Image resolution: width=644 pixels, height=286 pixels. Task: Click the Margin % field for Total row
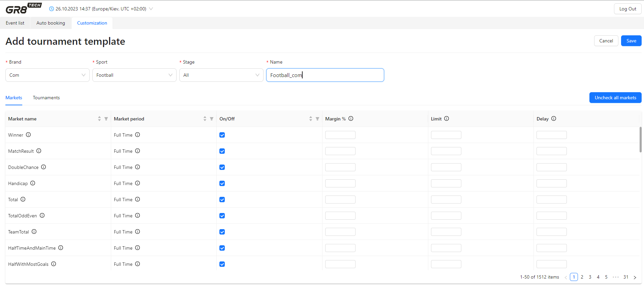[x=340, y=200]
